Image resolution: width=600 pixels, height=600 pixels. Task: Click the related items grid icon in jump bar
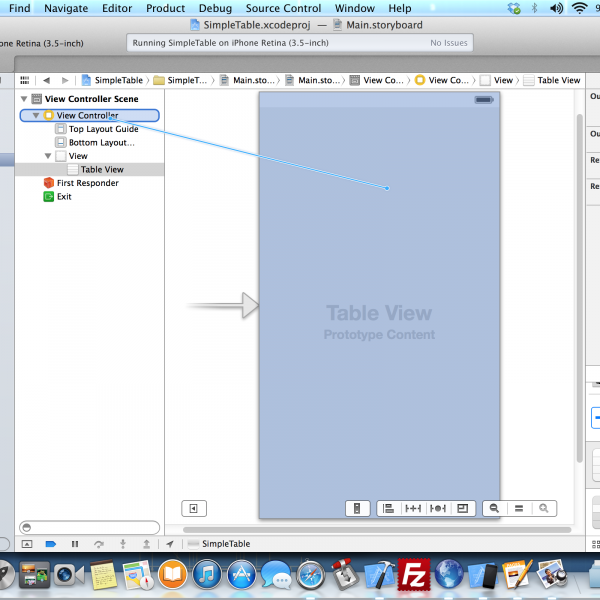tap(23, 80)
